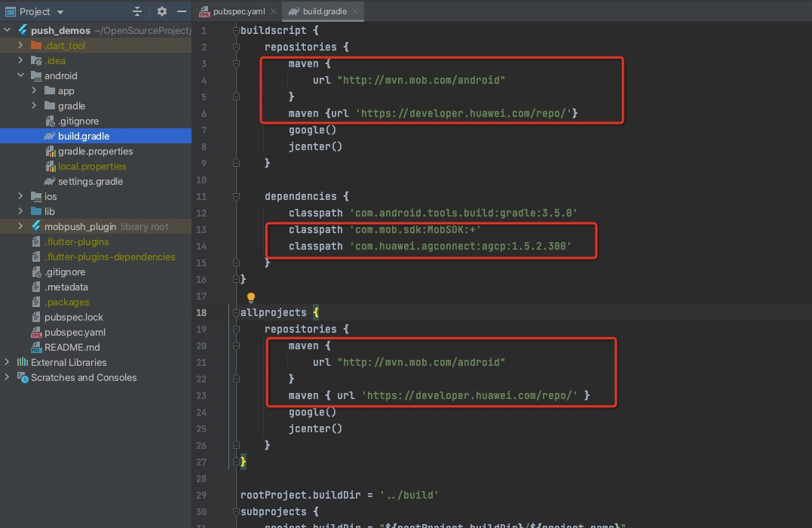
Task: Click google() on line 7
Action: (x=312, y=130)
